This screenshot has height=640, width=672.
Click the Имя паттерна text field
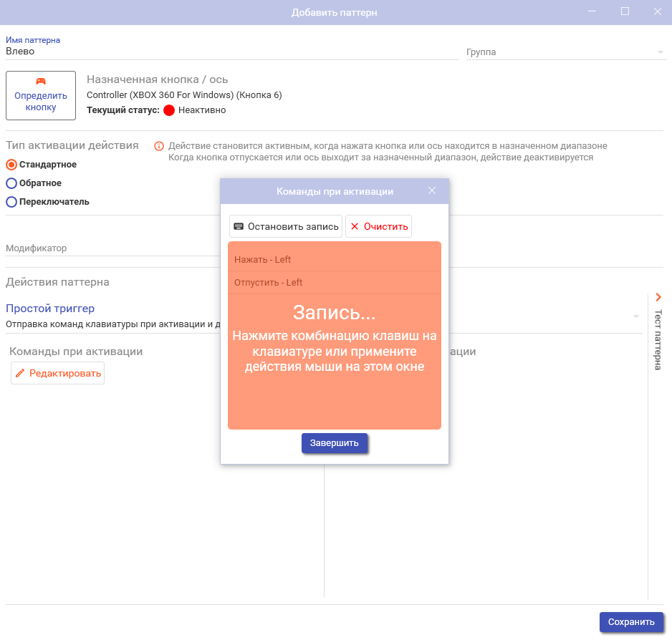[x=231, y=52]
